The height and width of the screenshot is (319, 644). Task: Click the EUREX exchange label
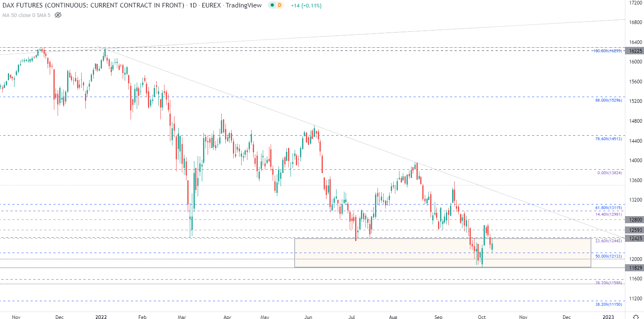coord(211,5)
